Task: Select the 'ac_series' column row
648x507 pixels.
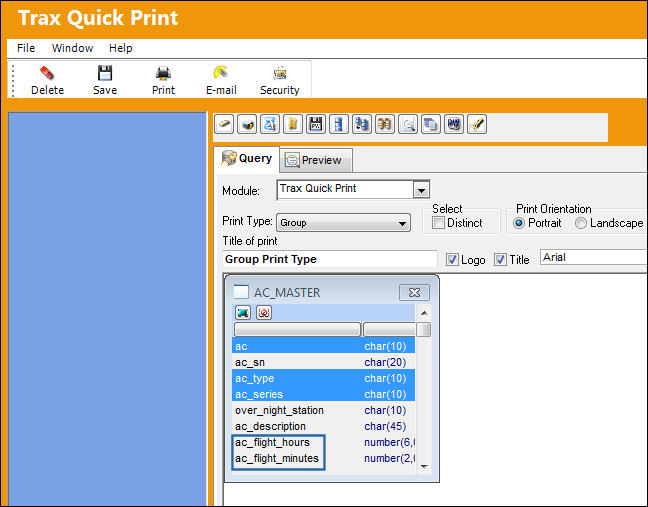Action: [323, 394]
